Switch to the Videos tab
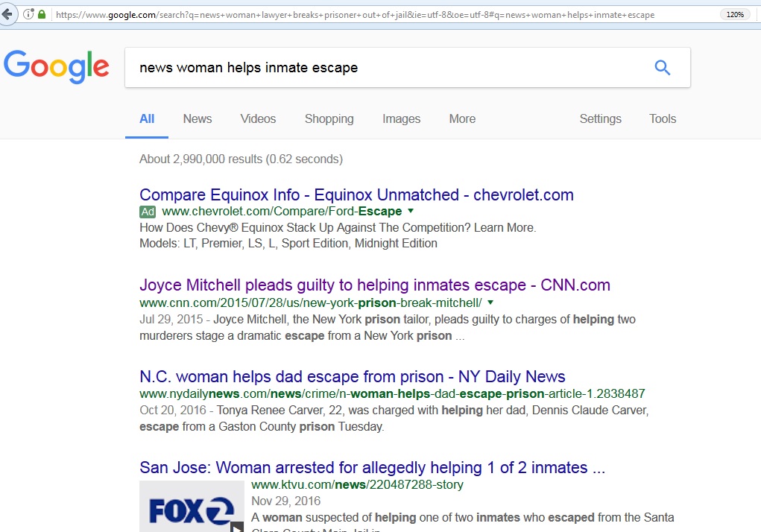761x532 pixels. click(258, 119)
